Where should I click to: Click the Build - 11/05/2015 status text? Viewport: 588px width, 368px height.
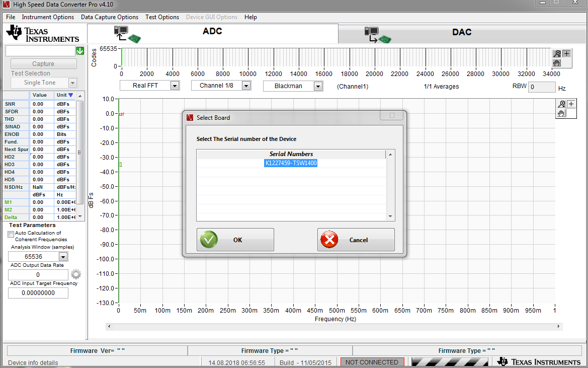[x=306, y=363]
